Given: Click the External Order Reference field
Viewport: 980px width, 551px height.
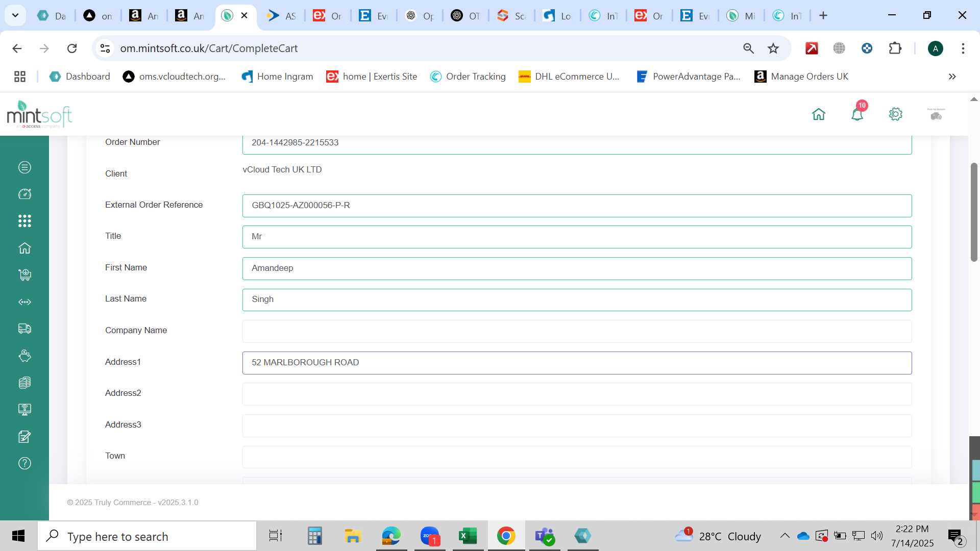Looking at the screenshot, I should coord(577,206).
